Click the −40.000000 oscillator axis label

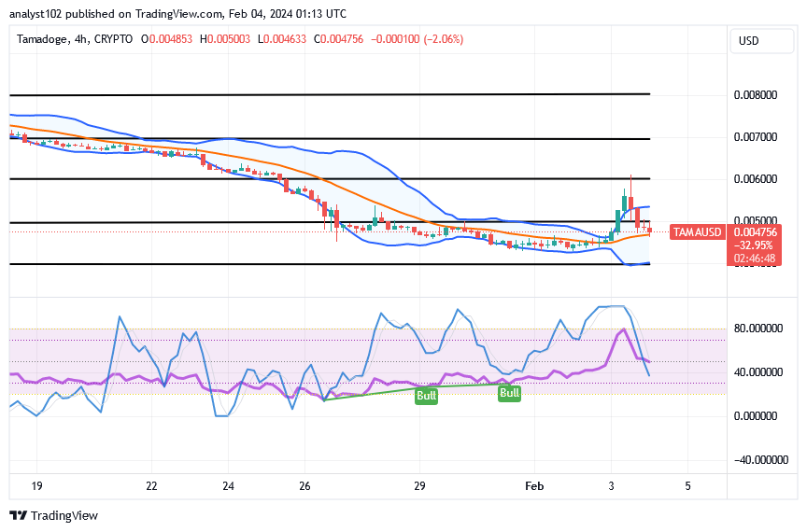click(x=760, y=460)
